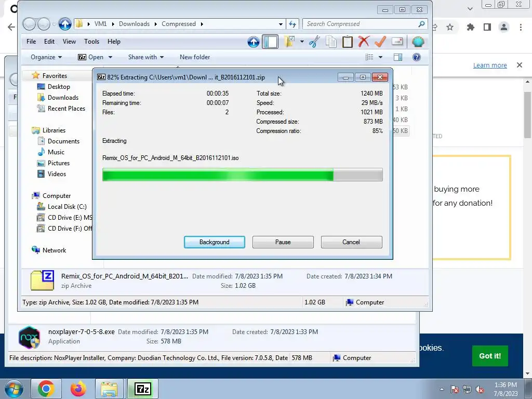The width and height of the screenshot is (532, 399).
Task: Pause the extraction
Action: click(283, 242)
